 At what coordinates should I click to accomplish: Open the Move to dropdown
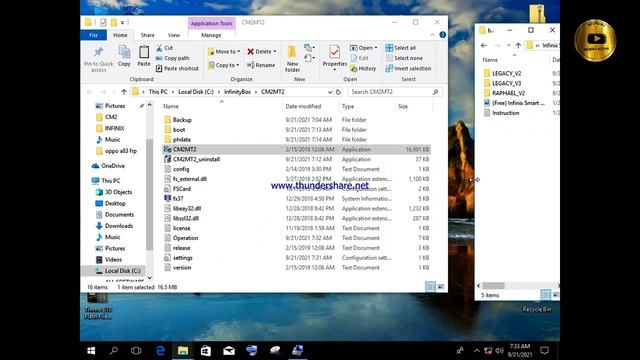pos(224,51)
